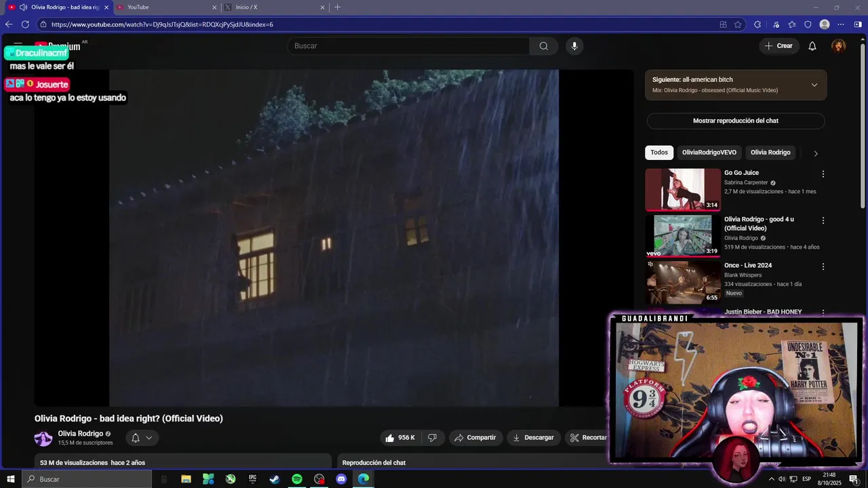Viewport: 868px width, 488px height.
Task: Open Steam from the taskbar
Action: [275, 479]
